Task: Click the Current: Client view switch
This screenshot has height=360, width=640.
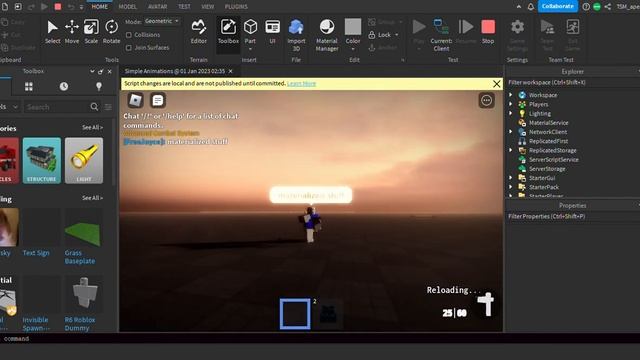Action: (441, 35)
